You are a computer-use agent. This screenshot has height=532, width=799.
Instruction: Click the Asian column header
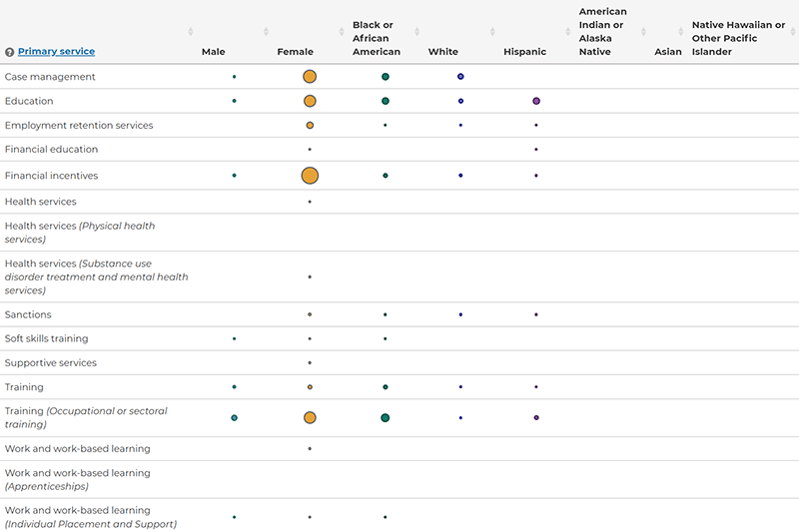tap(667, 52)
